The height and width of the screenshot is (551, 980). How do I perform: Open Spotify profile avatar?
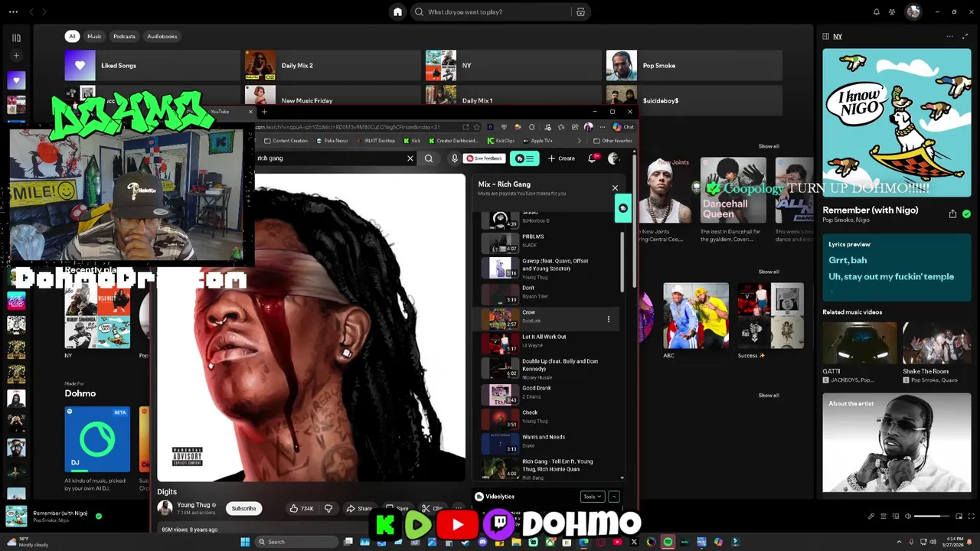click(x=913, y=11)
